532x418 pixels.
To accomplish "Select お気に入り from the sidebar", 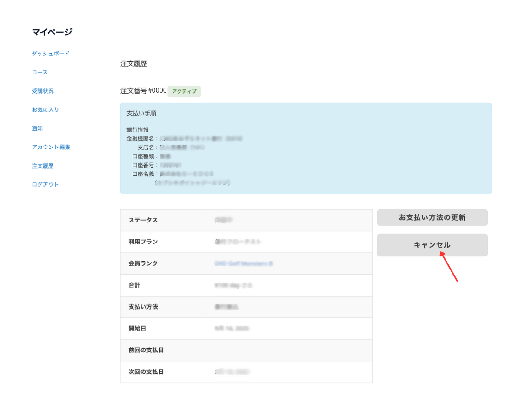I will (45, 109).
